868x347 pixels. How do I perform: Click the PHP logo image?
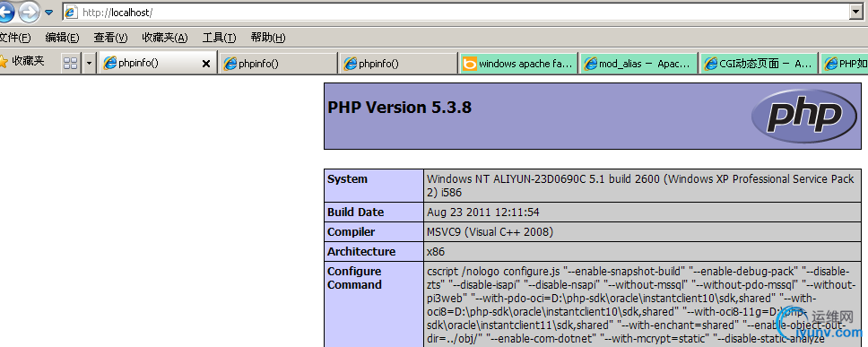803,117
